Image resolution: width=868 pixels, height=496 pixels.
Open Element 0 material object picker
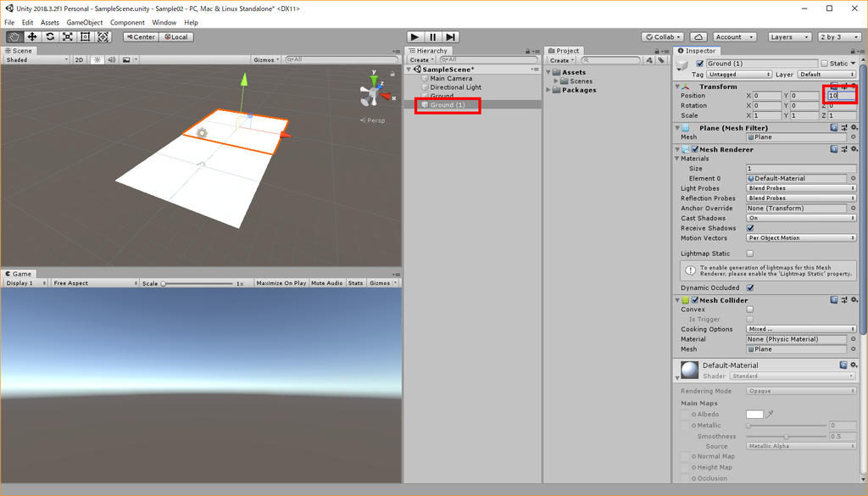point(853,178)
